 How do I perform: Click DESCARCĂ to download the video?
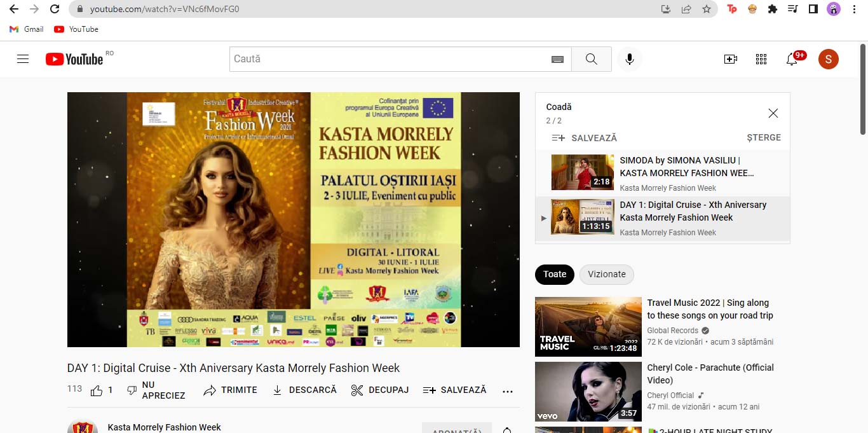(304, 390)
